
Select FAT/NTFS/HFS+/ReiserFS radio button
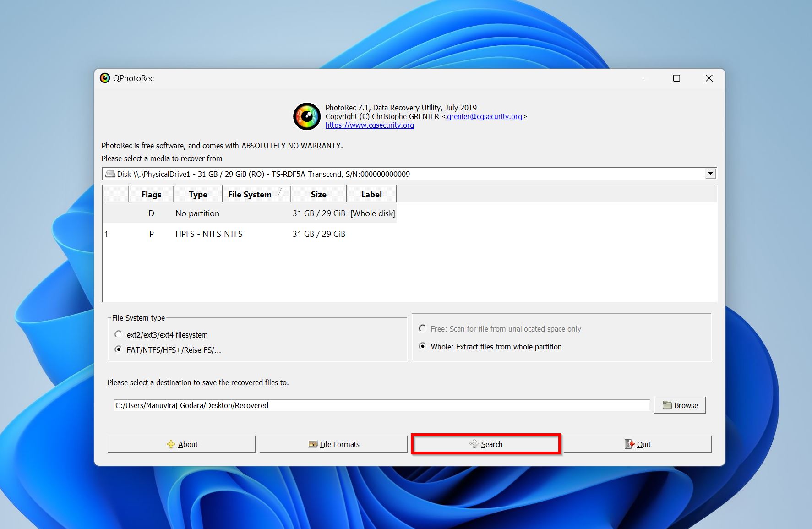118,349
